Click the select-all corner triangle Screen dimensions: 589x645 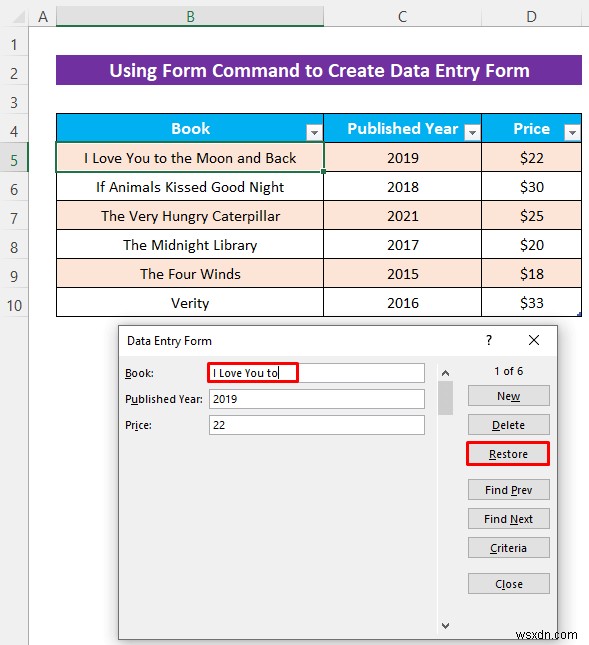(17, 17)
